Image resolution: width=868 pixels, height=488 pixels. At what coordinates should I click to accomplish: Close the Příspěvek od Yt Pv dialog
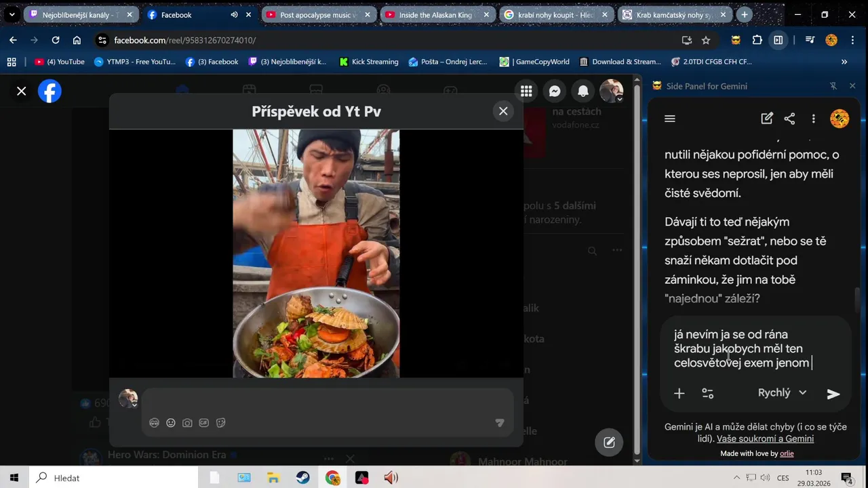503,111
